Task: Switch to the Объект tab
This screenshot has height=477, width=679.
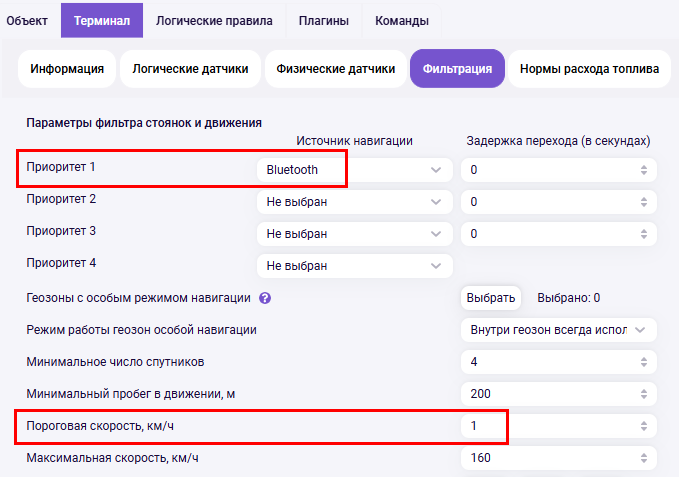Action: tap(27, 20)
